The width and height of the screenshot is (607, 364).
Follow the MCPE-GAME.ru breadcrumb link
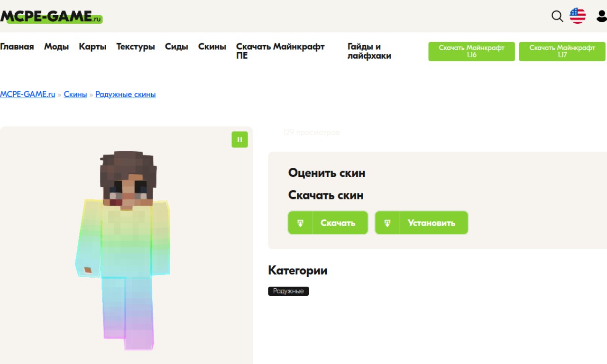point(28,94)
